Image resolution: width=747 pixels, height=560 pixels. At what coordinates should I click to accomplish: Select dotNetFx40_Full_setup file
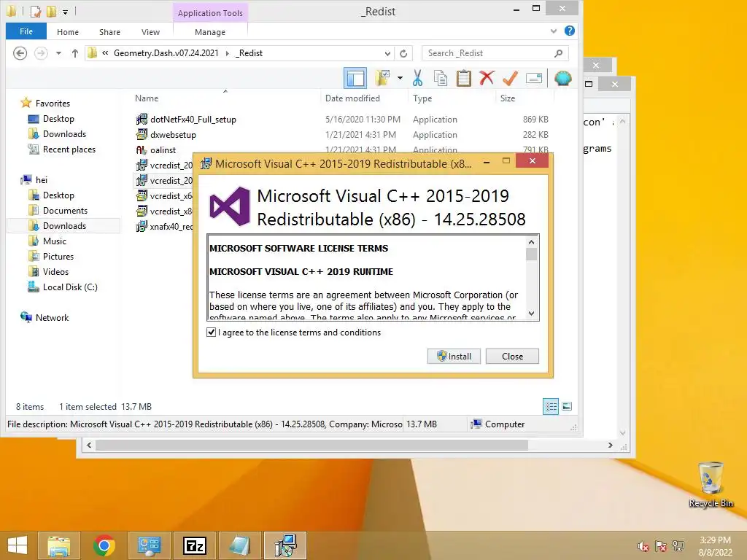(x=193, y=120)
